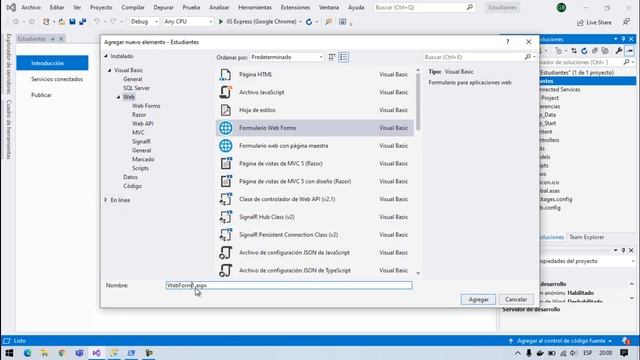
Task: Select Clase de controlador de Web API icon
Action: 225,199
